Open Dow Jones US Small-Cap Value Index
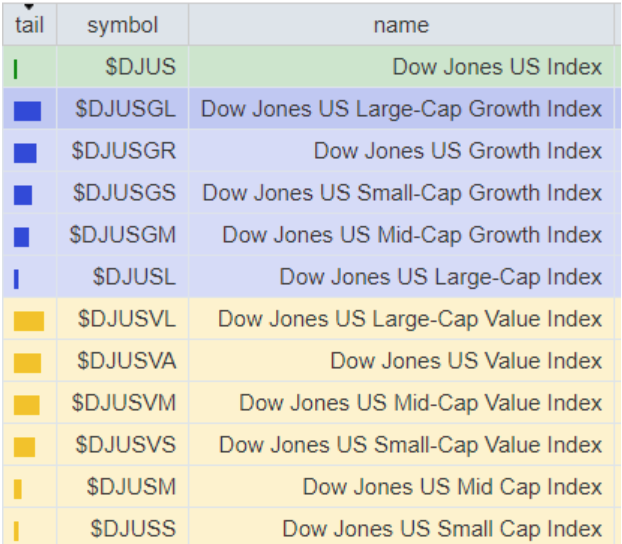This screenshot has width=622, height=544. [x=410, y=445]
